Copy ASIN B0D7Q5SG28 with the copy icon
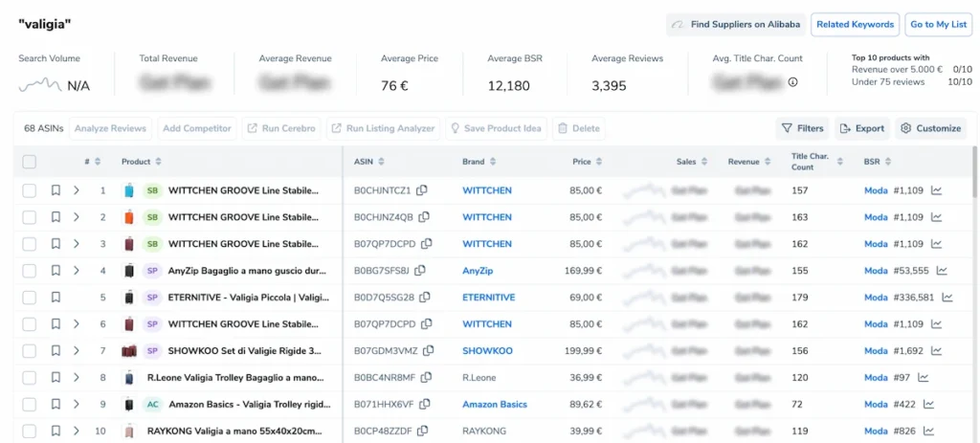Screen dimensions: 980x443 pos(424,298)
